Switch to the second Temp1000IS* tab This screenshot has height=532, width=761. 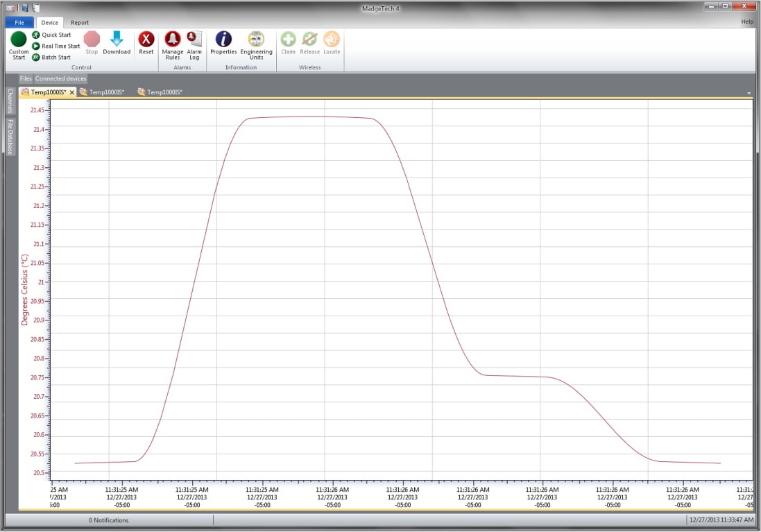coord(102,92)
